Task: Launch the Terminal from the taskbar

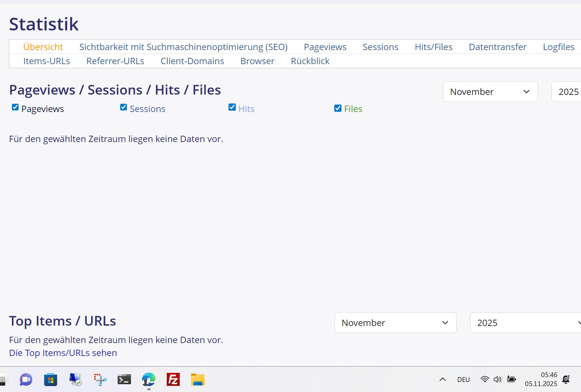Action: [124, 379]
